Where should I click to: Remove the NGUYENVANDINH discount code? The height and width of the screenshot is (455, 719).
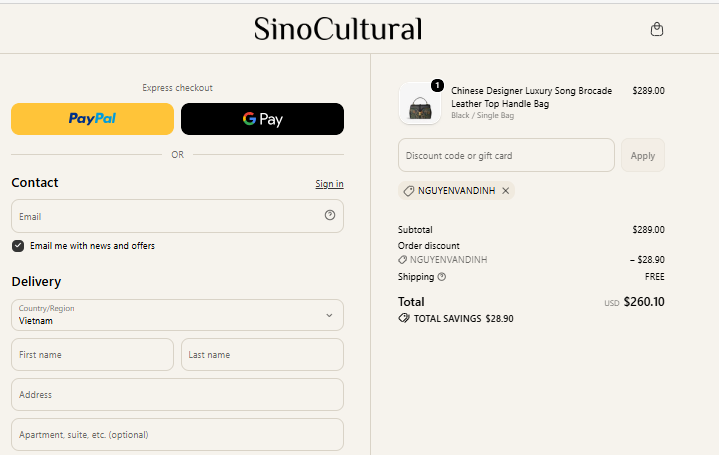click(505, 190)
